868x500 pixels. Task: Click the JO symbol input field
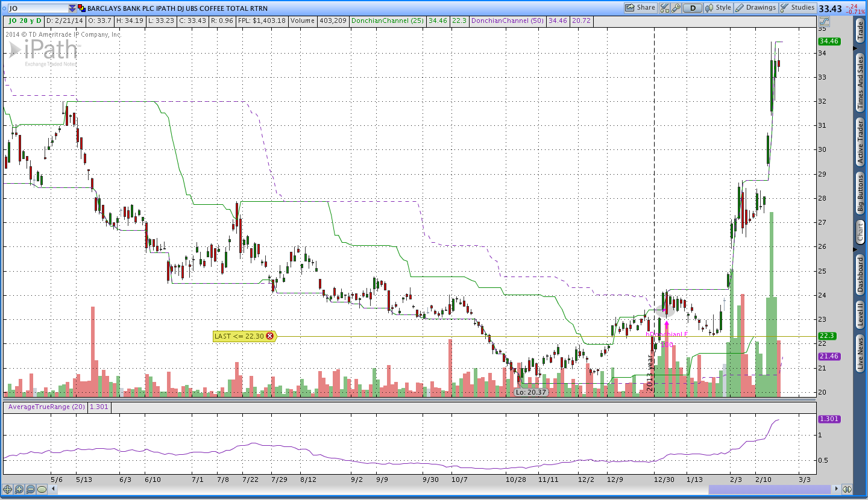(37, 8)
